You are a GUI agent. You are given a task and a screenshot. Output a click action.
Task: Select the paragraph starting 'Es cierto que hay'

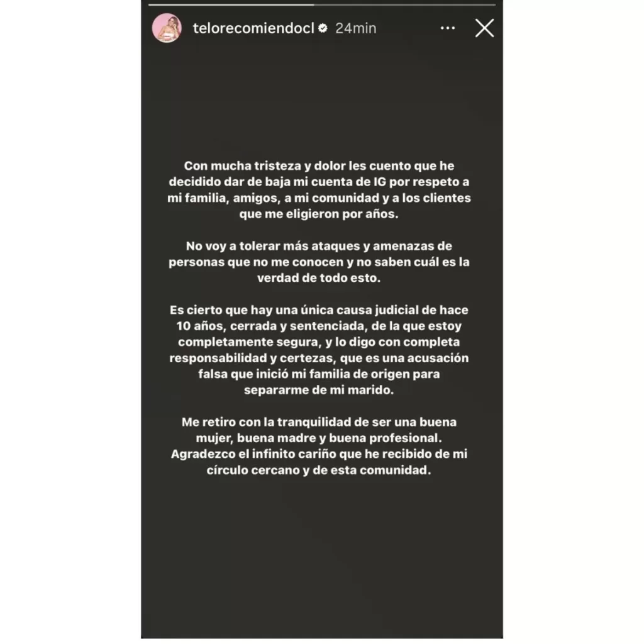pyautogui.click(x=319, y=350)
